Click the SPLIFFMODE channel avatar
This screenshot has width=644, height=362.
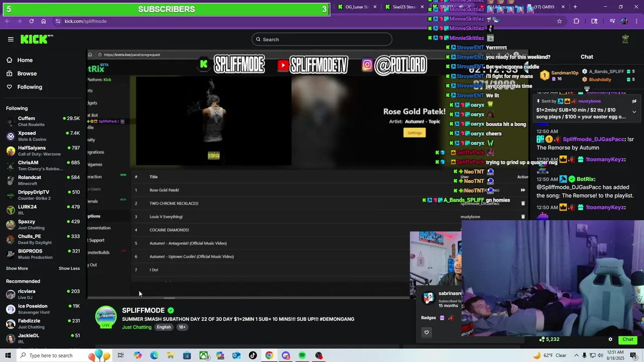point(106,317)
